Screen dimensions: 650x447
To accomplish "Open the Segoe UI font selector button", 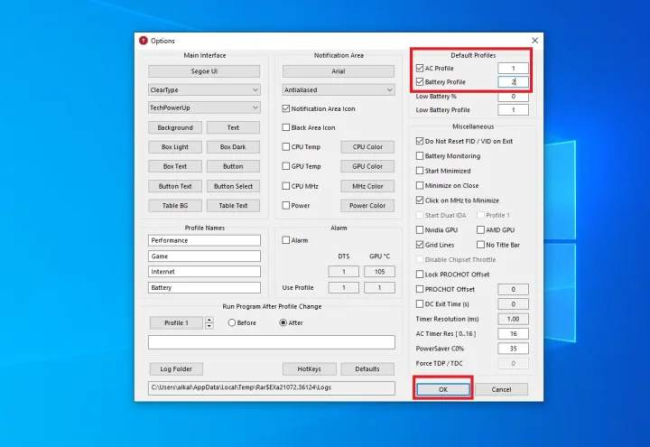I will 204,71.
